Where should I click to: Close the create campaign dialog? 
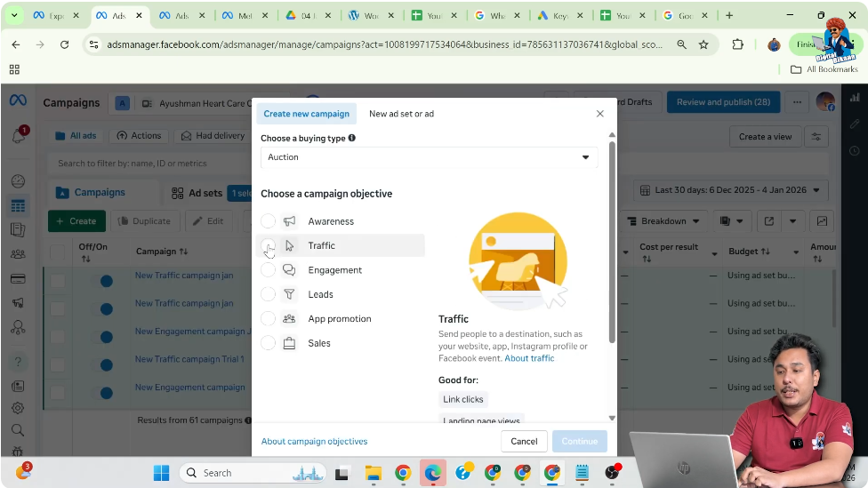coord(600,114)
